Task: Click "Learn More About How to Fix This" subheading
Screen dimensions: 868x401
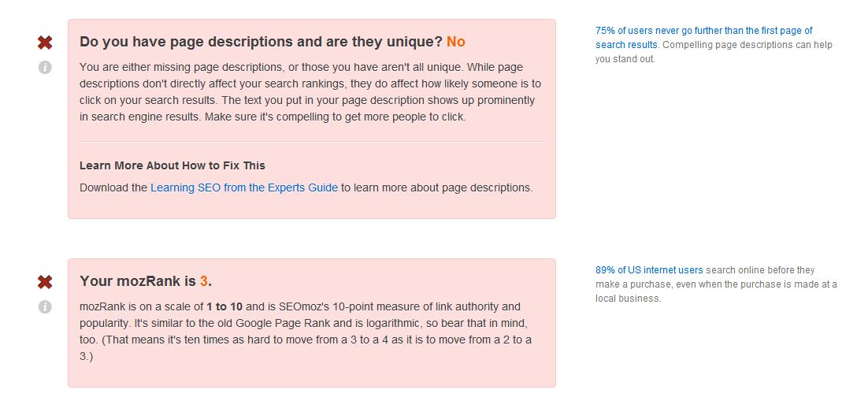Action: [x=172, y=165]
